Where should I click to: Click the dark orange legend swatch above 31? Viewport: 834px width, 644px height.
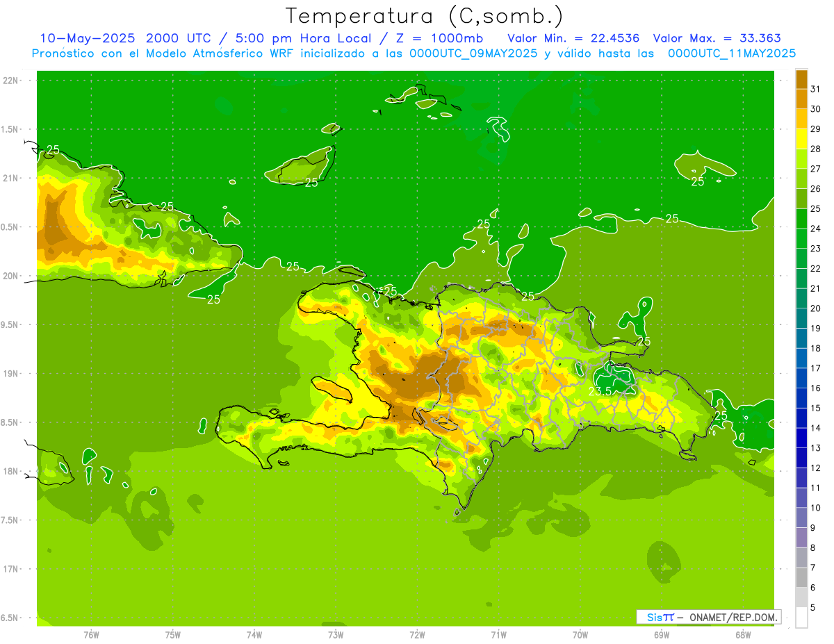801,79
